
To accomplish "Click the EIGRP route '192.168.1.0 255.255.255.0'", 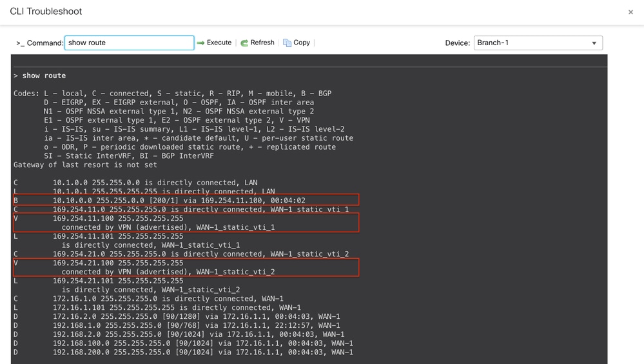I will (x=177, y=325).
